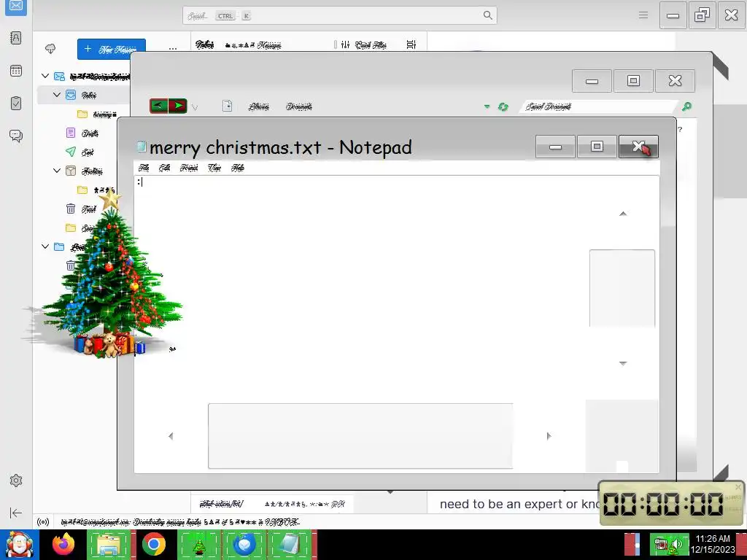The image size is (747, 560).
Task: Collapse the Local Folders chevron
Action: 45,246
